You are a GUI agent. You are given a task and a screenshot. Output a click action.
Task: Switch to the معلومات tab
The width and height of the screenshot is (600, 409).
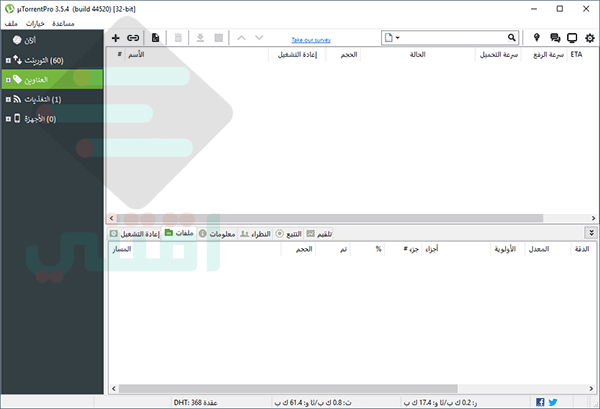point(217,234)
